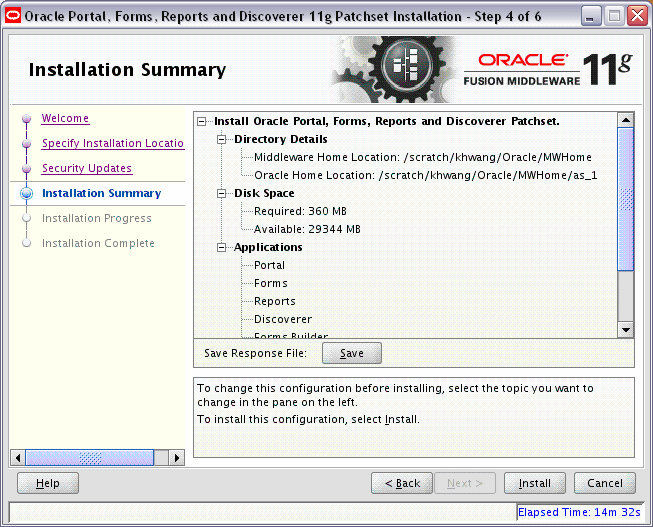The height and width of the screenshot is (527, 653).
Task: Select the Applications heading
Action: pos(268,248)
